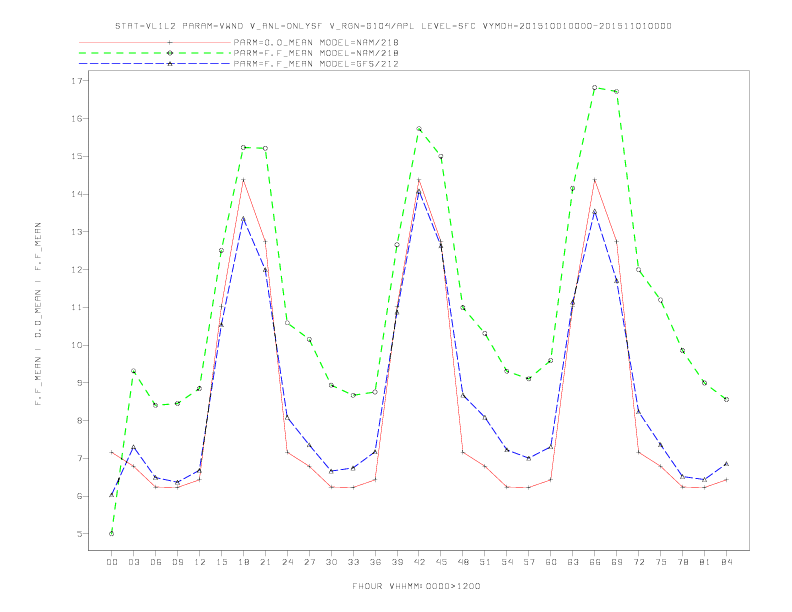Click x-axis tick label 54
This screenshot has height=612, width=792.
tap(507, 562)
